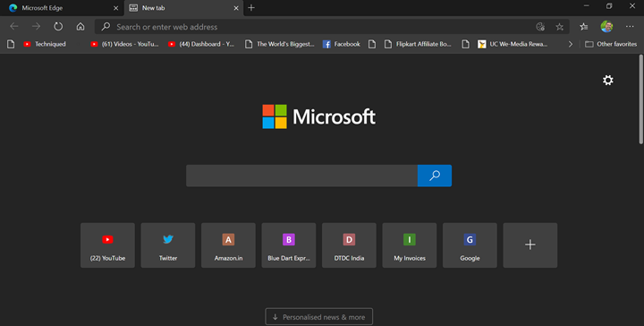Switch to the New tab tab
Viewport: 644px width, 326px height.
tap(183, 8)
